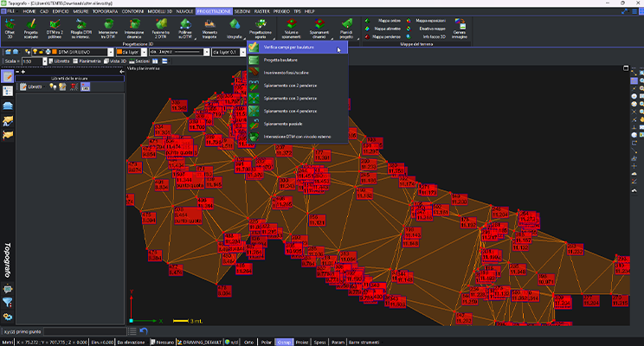Choose Ritaglia DTM su intersezione
This screenshot has width=644, height=346.
tap(80, 29)
